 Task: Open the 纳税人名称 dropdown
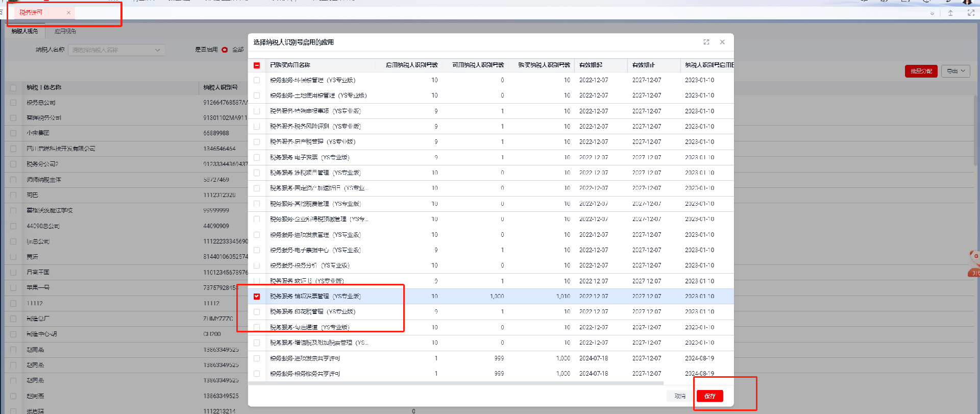coord(116,50)
